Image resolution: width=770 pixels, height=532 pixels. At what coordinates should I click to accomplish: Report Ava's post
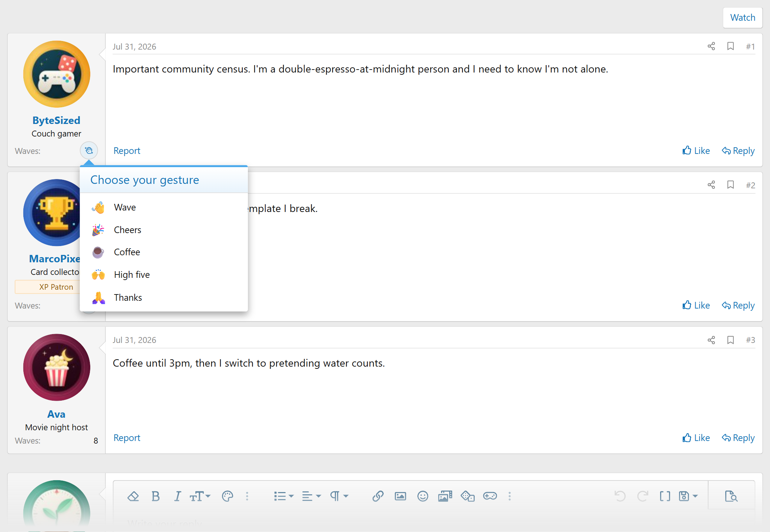[x=127, y=438]
